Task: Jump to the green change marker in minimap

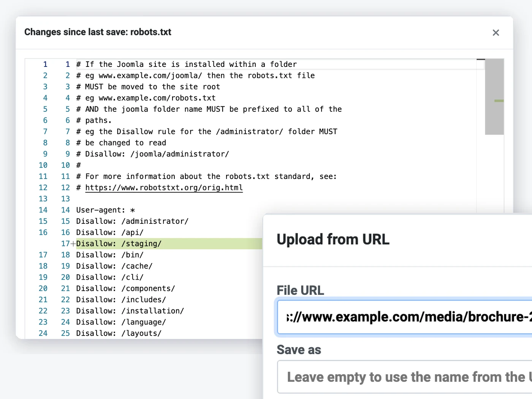Action: (499, 101)
